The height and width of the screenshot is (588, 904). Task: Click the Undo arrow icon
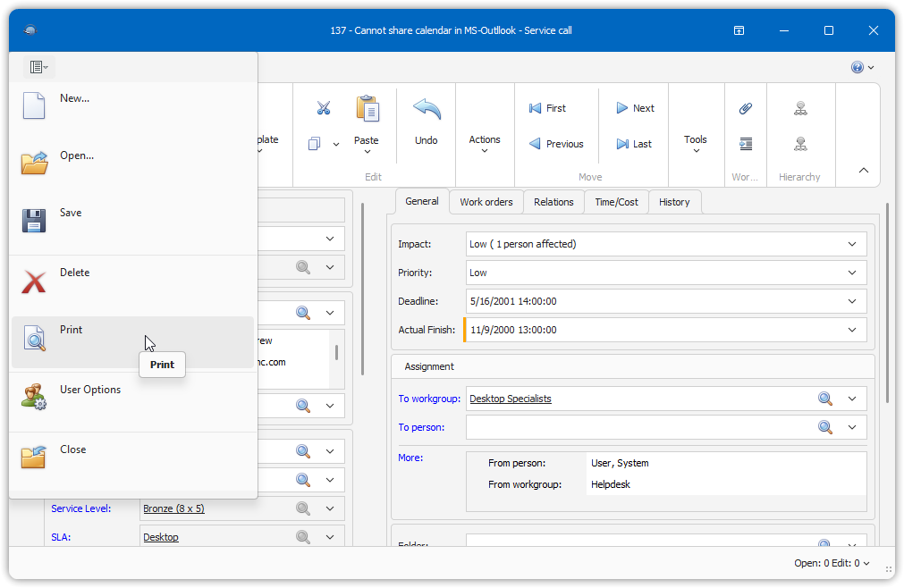tap(427, 110)
